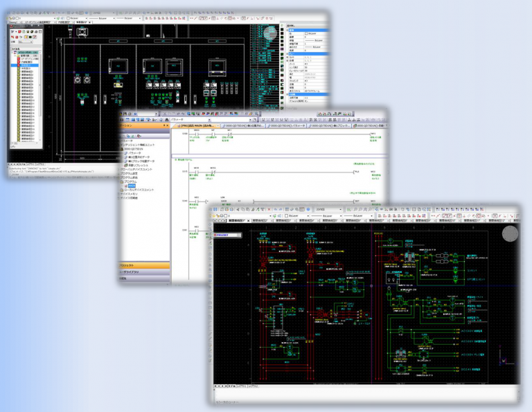This screenshot has height=412, width=532.
Task: Open the パラメータ dropdown in PLC toolbar
Action: click(x=208, y=119)
